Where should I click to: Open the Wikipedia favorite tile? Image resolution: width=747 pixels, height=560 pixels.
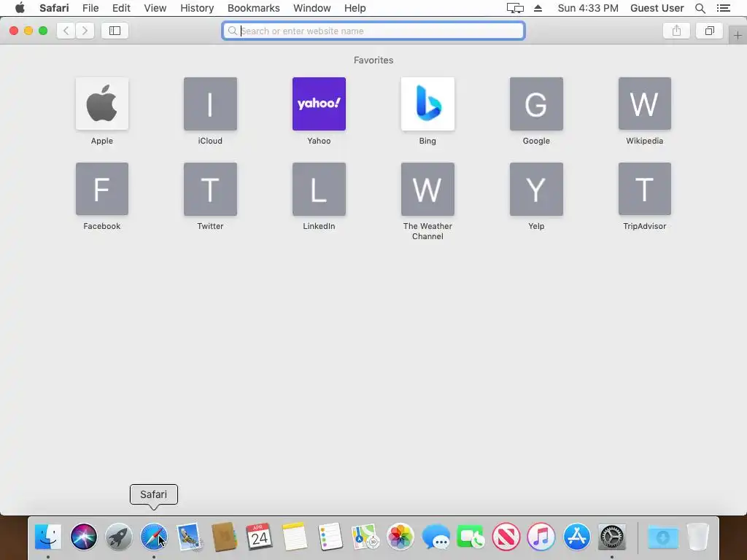tap(645, 104)
